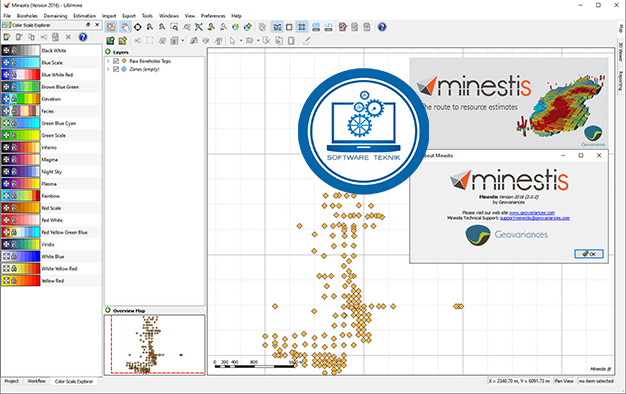
Task: Switch to the Workflow tab
Action: 36,381
